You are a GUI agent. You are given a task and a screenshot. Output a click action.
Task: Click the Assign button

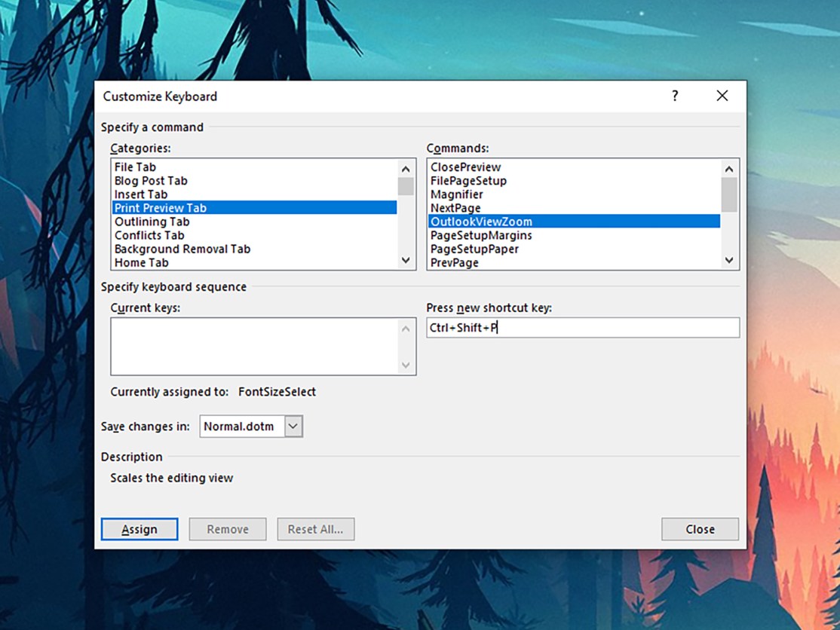click(139, 529)
